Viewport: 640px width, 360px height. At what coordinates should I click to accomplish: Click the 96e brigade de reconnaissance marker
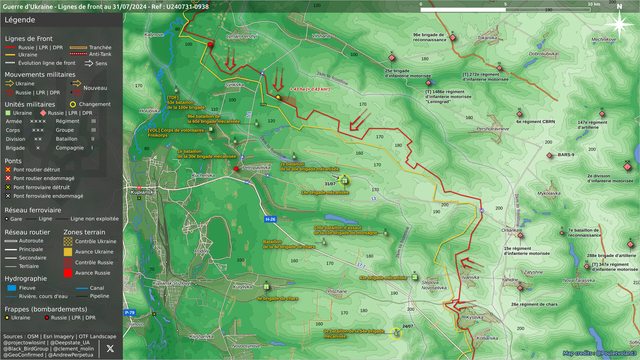pos(452,38)
